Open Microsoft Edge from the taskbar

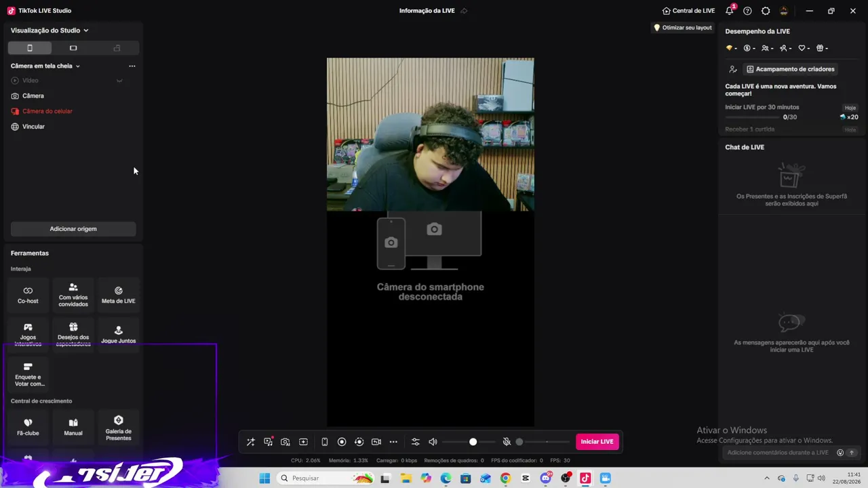pos(446,479)
